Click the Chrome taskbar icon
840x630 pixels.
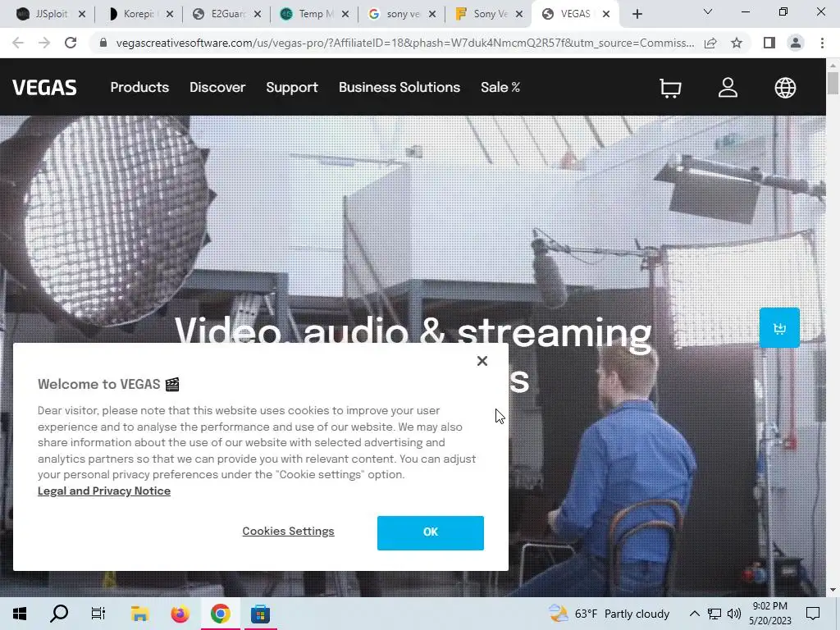[x=220, y=614]
